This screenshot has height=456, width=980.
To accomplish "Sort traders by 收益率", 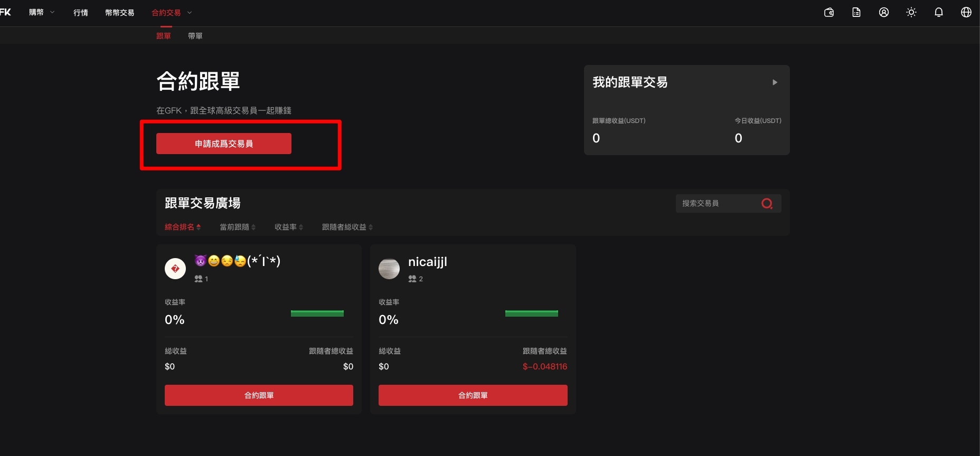I will tap(288, 227).
